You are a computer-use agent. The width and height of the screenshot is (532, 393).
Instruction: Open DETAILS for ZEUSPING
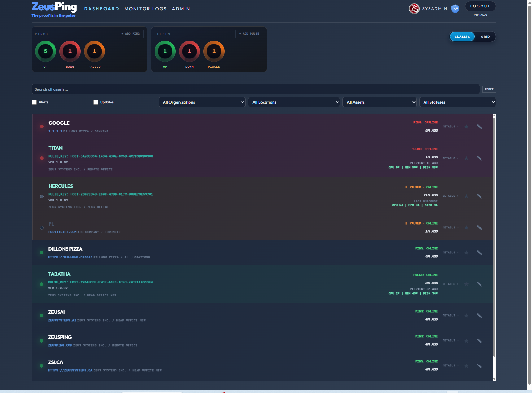click(x=450, y=340)
